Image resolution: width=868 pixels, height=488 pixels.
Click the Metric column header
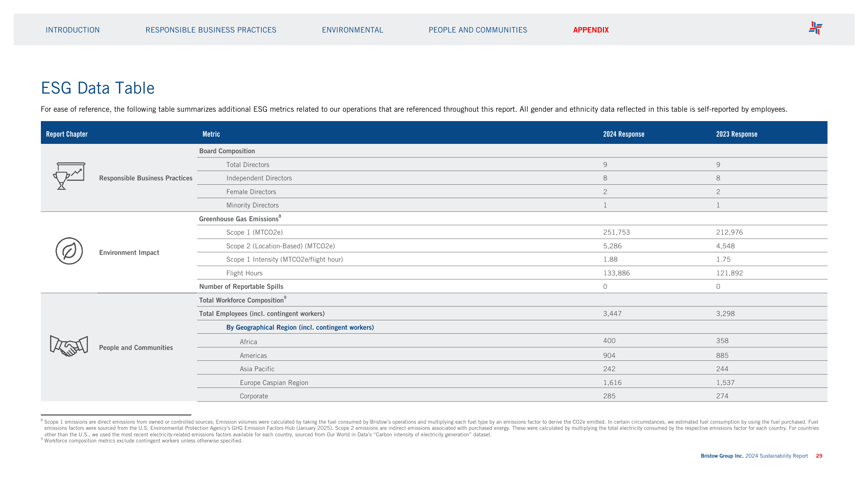(211, 134)
